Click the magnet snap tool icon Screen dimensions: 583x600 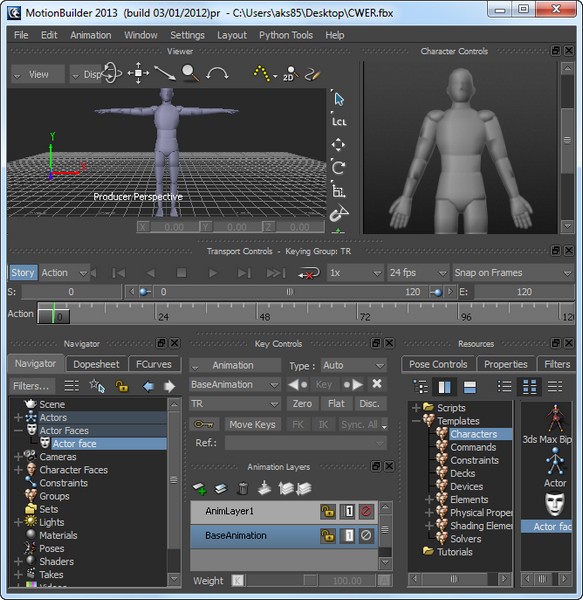point(339,214)
